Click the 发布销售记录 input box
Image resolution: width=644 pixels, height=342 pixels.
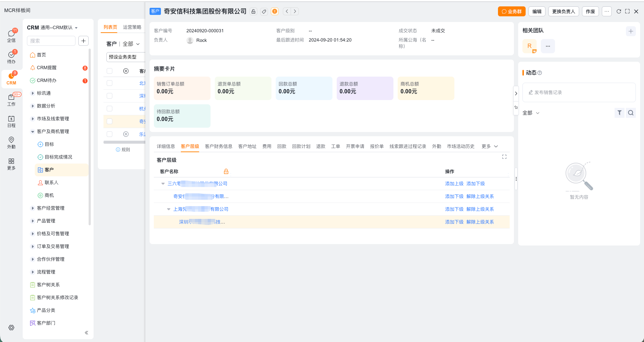579,93
